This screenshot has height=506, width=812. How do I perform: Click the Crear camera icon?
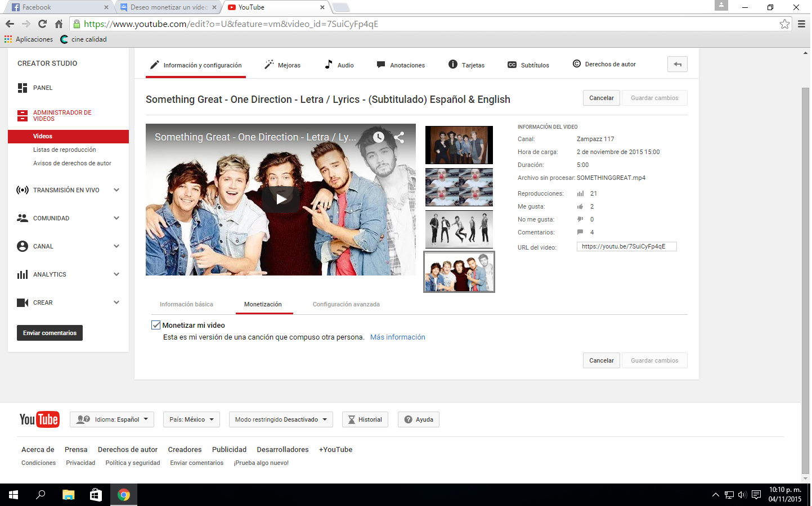tap(23, 302)
